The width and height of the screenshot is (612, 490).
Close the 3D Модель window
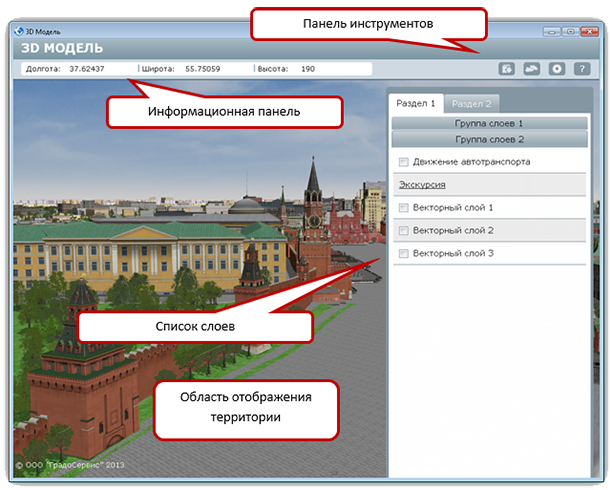tap(588, 31)
